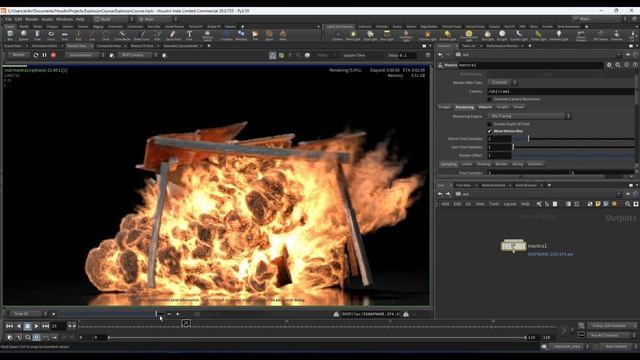Add a Sky Light from the shelf
Viewport: 640px width, 360px height.
[x=487, y=36]
